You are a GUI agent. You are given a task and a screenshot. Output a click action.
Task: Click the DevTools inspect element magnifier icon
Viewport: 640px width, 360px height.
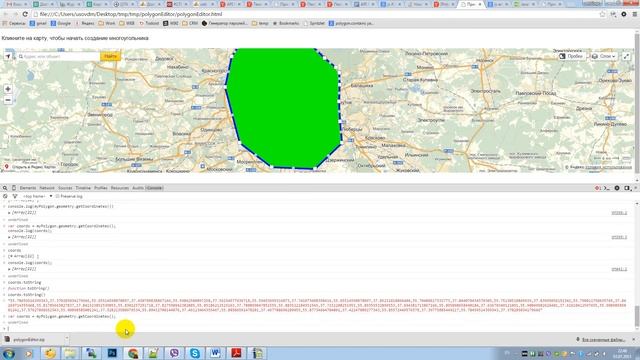coord(5,188)
